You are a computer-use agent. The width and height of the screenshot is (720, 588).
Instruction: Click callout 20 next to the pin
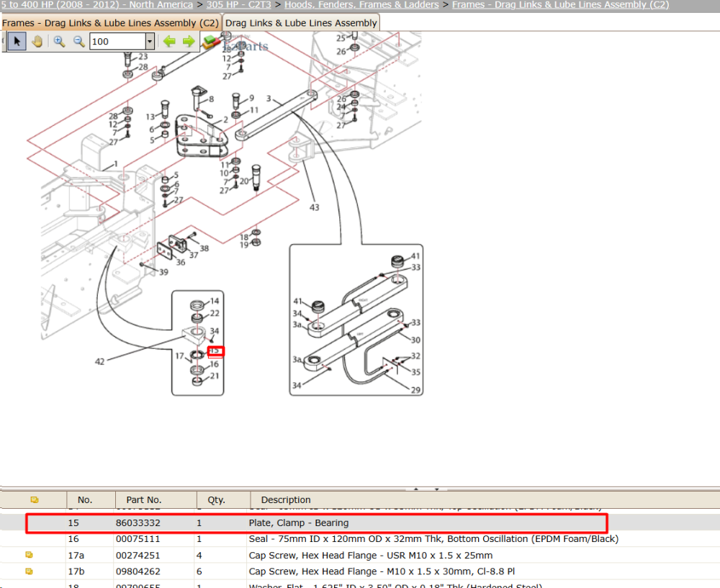pyautogui.click(x=244, y=181)
